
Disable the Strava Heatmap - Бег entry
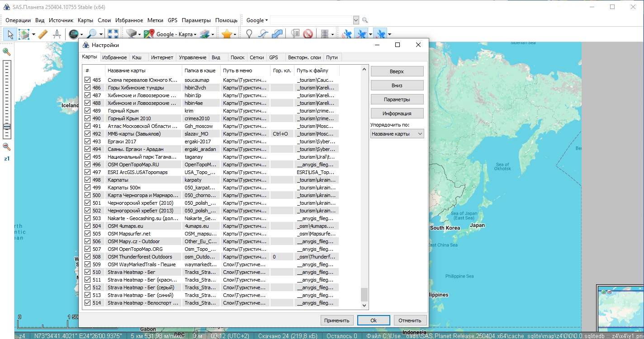[x=87, y=272]
